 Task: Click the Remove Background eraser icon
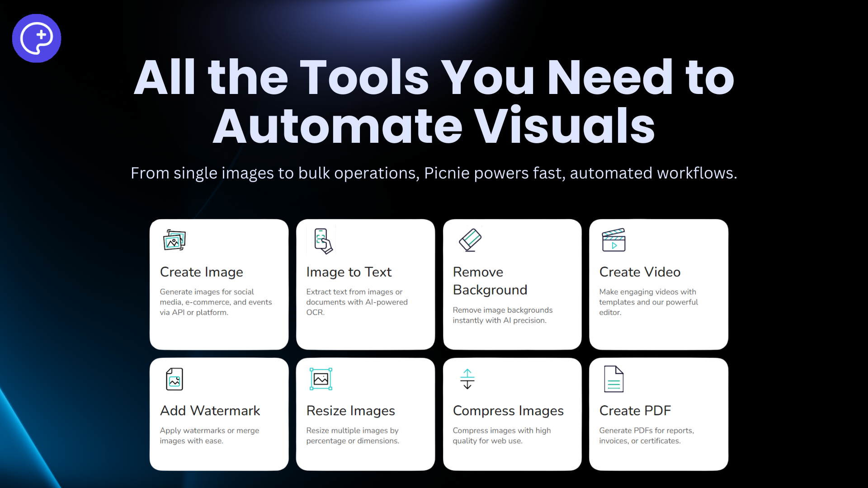point(470,240)
